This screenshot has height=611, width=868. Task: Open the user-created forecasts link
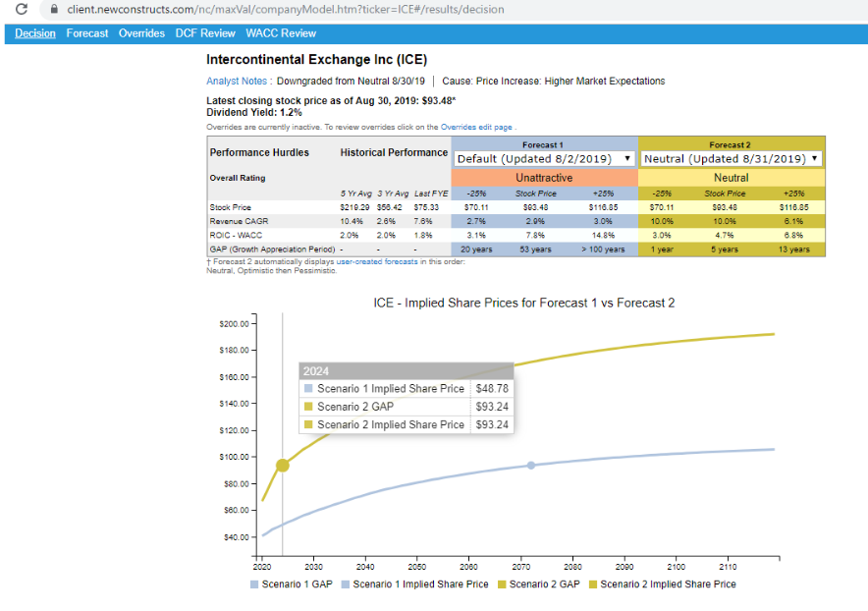pyautogui.click(x=377, y=261)
